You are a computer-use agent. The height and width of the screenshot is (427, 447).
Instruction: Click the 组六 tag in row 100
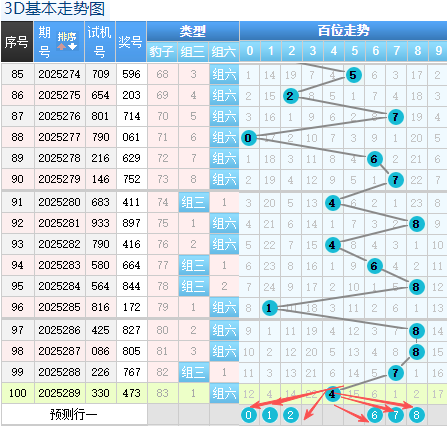click(x=224, y=394)
